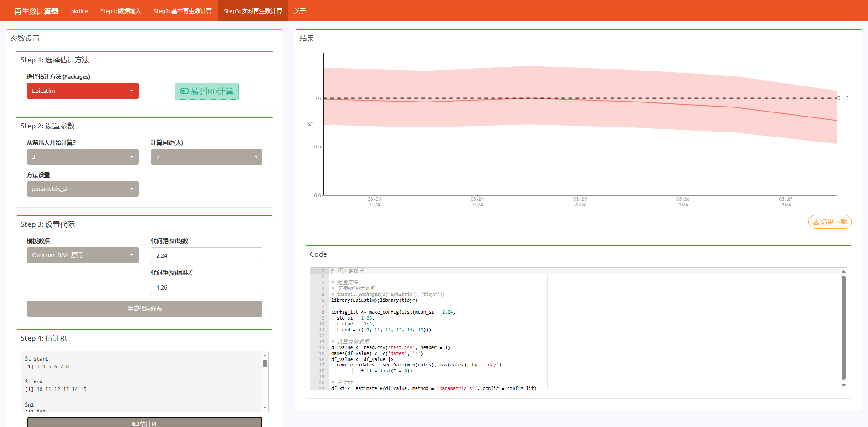
Task: Click the scroll-down arrow of the Step 4 output box
Action: 265,407
